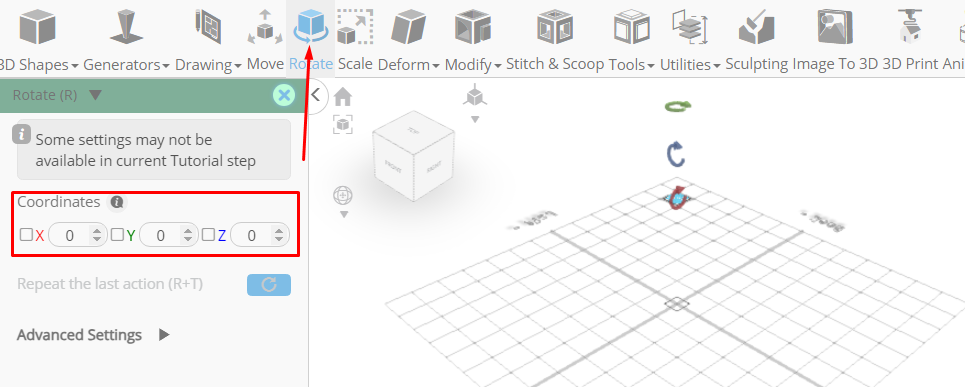Click the home view icon

[x=343, y=97]
